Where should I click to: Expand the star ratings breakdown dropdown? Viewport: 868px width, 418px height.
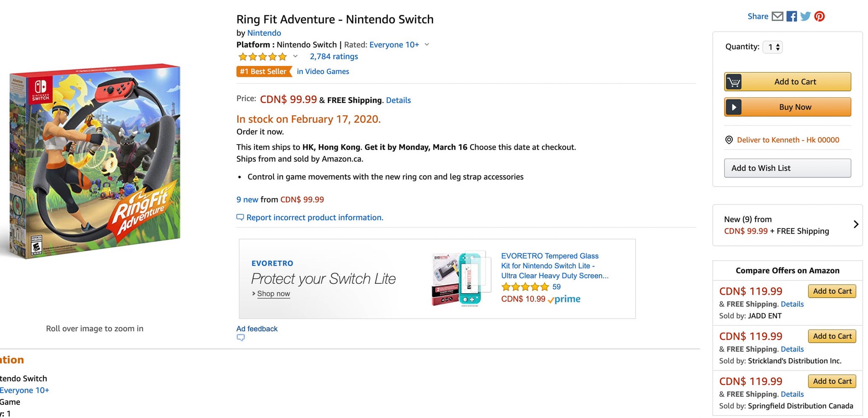point(295,57)
